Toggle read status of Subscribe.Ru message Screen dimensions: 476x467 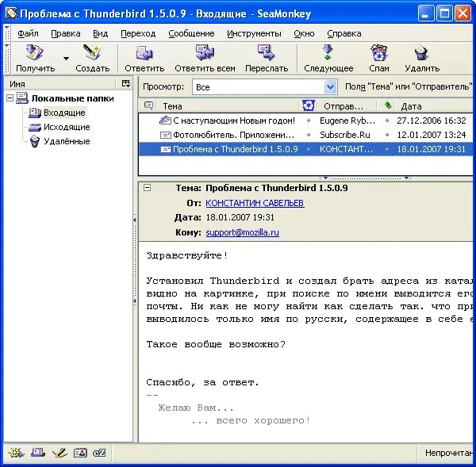pyautogui.click(x=387, y=135)
